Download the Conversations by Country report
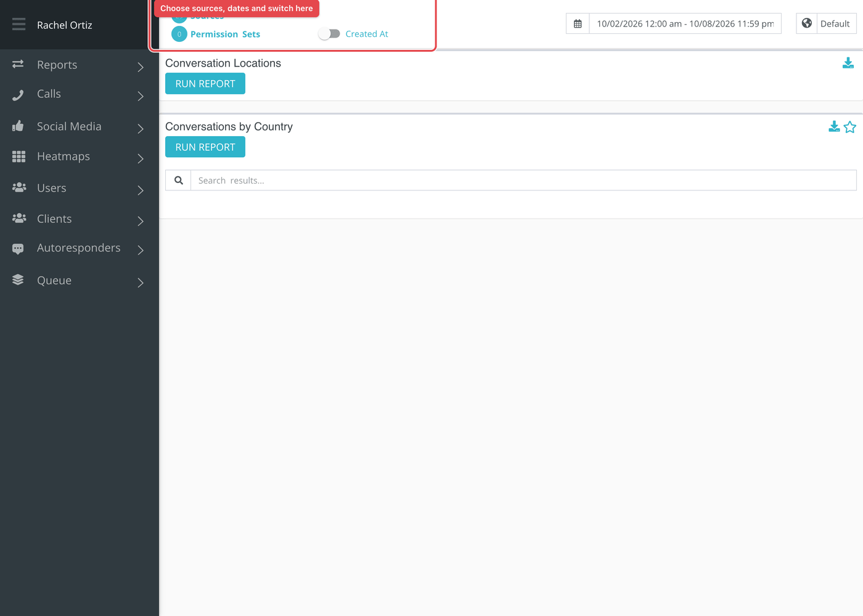863x616 pixels. [834, 126]
